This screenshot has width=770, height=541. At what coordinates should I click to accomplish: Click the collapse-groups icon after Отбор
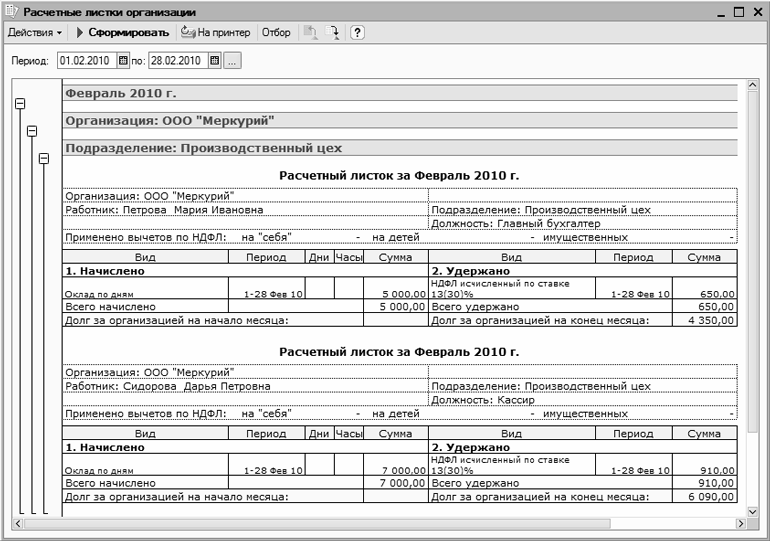point(311,33)
